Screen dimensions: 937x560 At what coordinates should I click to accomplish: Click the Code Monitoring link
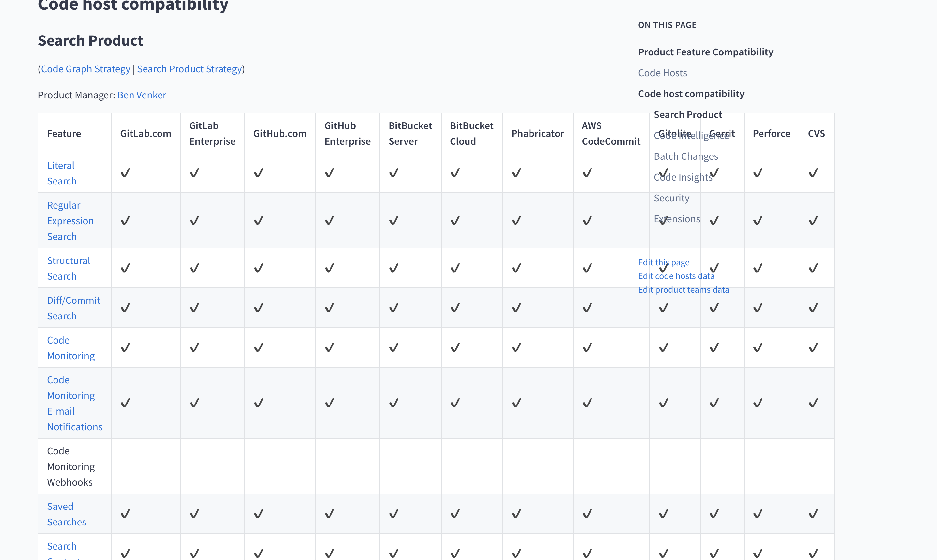(x=71, y=347)
